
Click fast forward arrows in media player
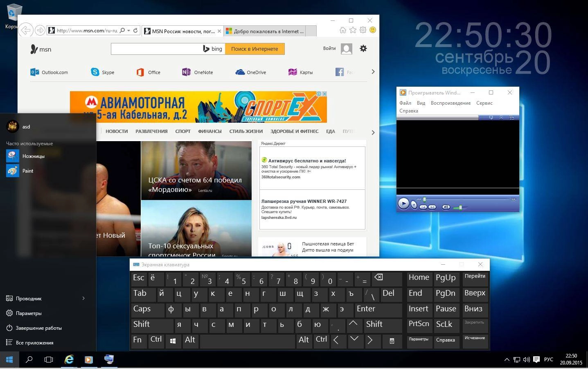click(x=514, y=199)
